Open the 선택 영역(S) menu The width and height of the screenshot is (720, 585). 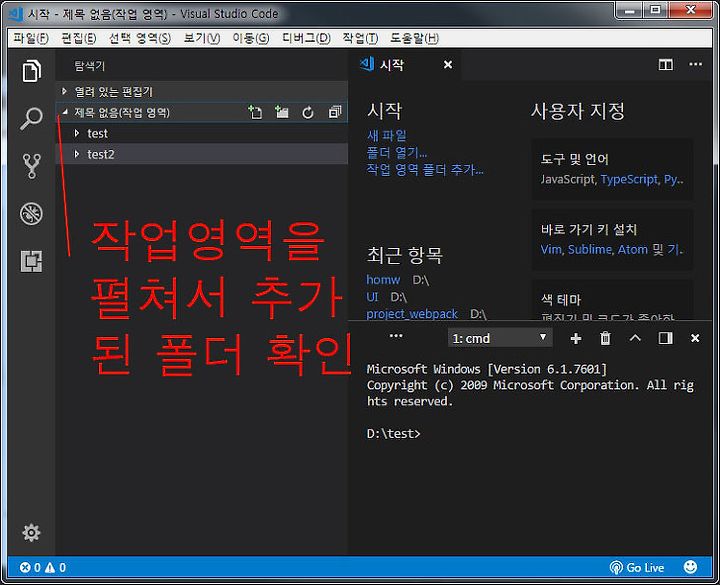(140, 38)
